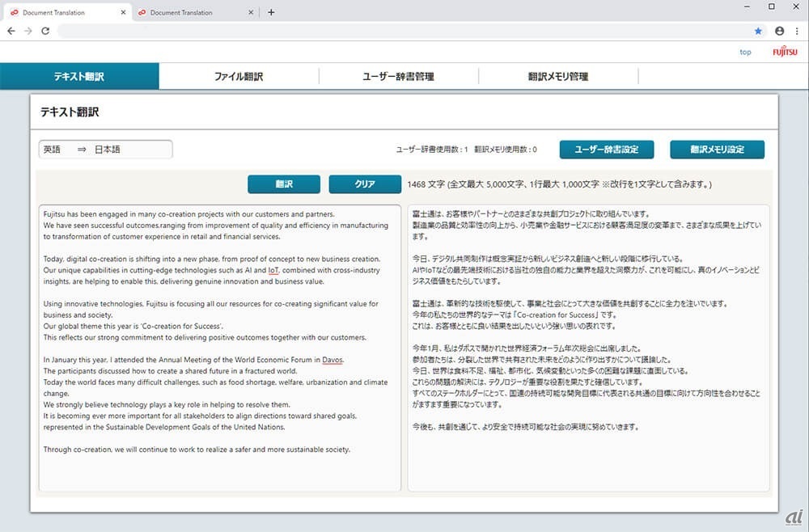
Task: Click the browser back arrow
Action: pyautogui.click(x=11, y=31)
